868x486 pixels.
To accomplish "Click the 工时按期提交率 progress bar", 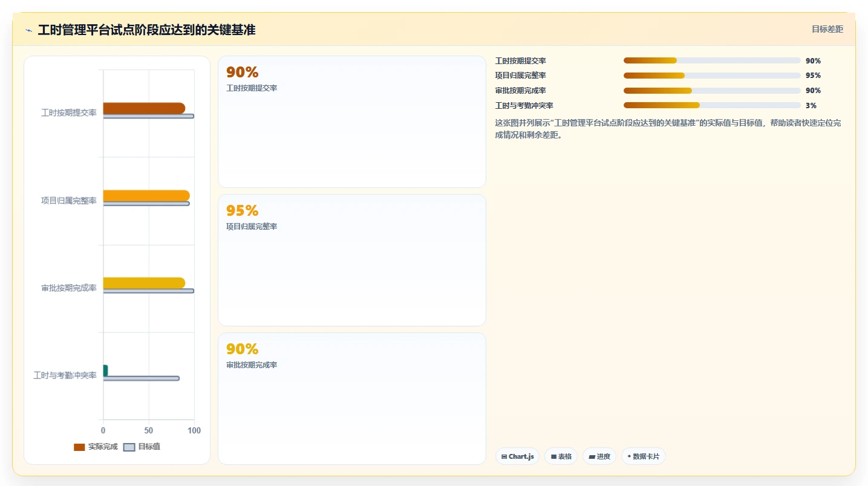I will coord(712,60).
